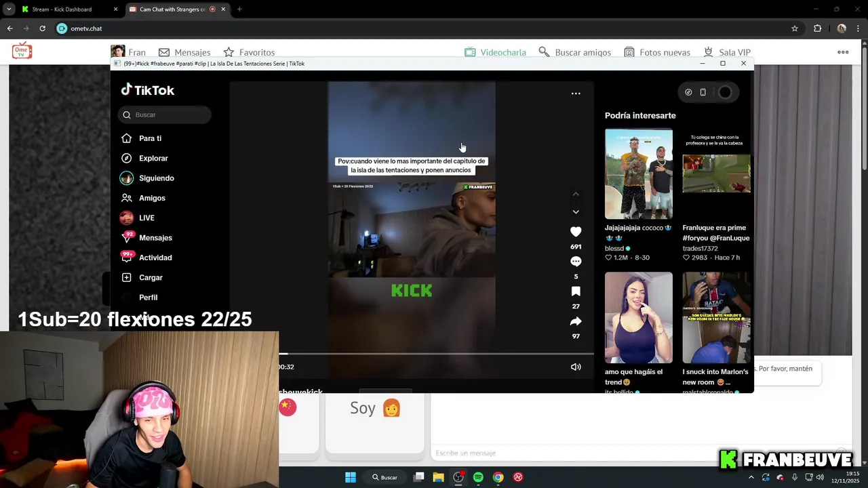Click the video progress bar
This screenshot has width=868, height=488.
436,354
